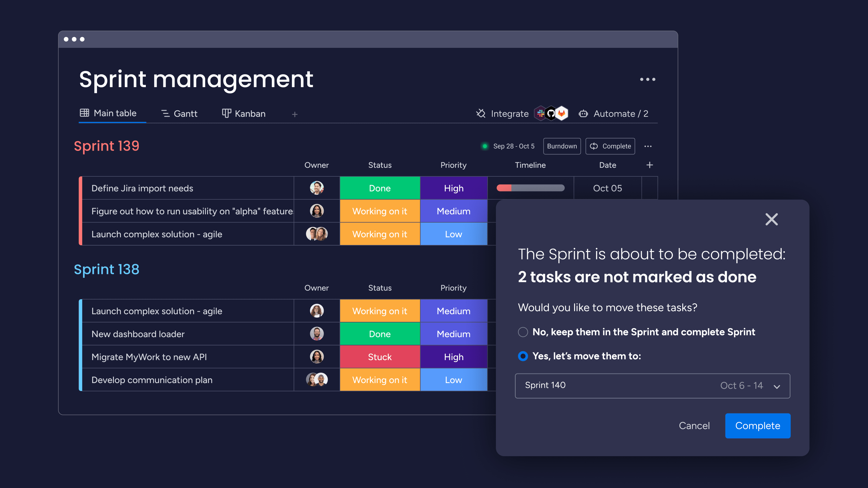
Task: Click the add new view plus icon
Action: click(295, 113)
